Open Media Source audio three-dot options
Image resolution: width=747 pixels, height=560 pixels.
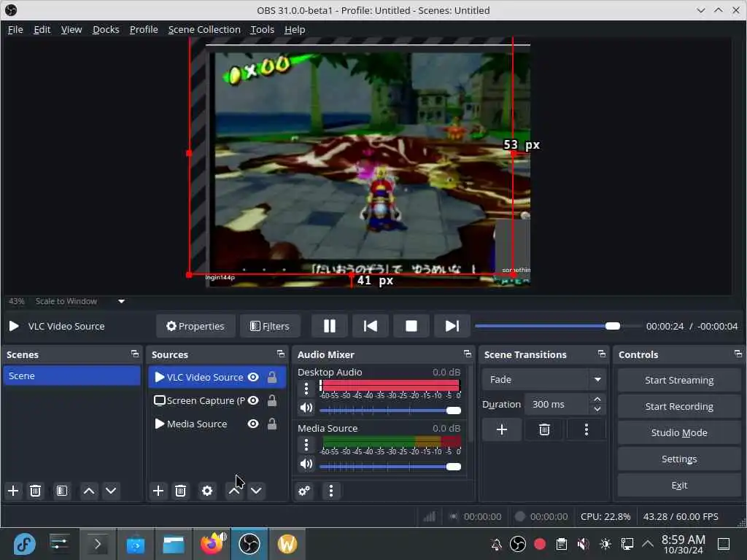pos(306,445)
